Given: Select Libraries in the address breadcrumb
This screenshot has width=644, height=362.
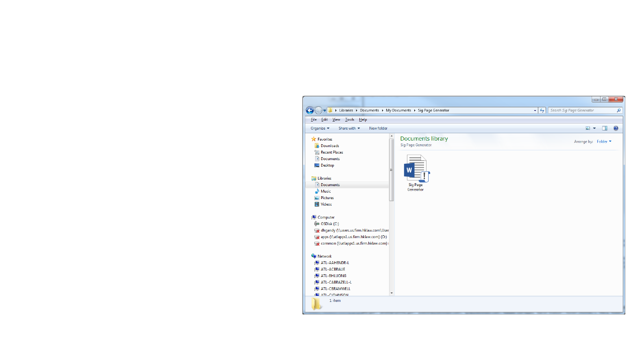Looking at the screenshot, I should point(346,111).
